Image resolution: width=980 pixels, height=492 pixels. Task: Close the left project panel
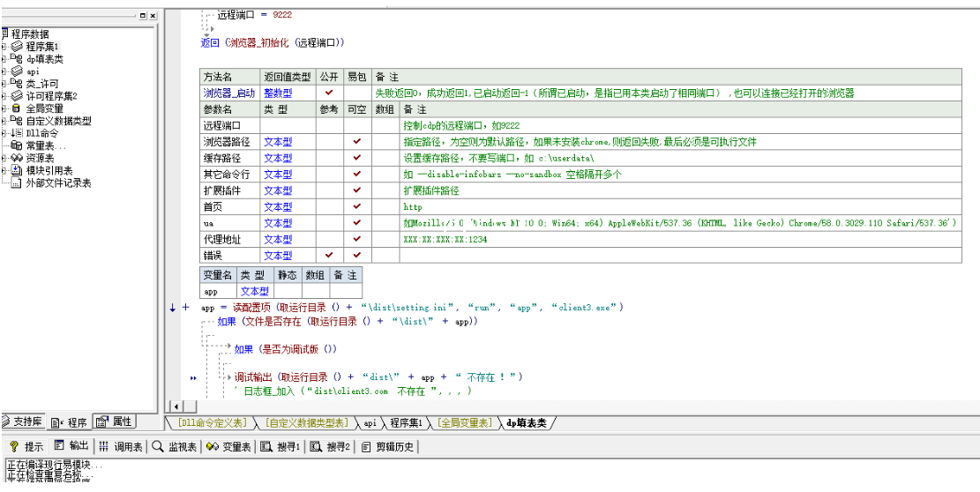point(152,16)
